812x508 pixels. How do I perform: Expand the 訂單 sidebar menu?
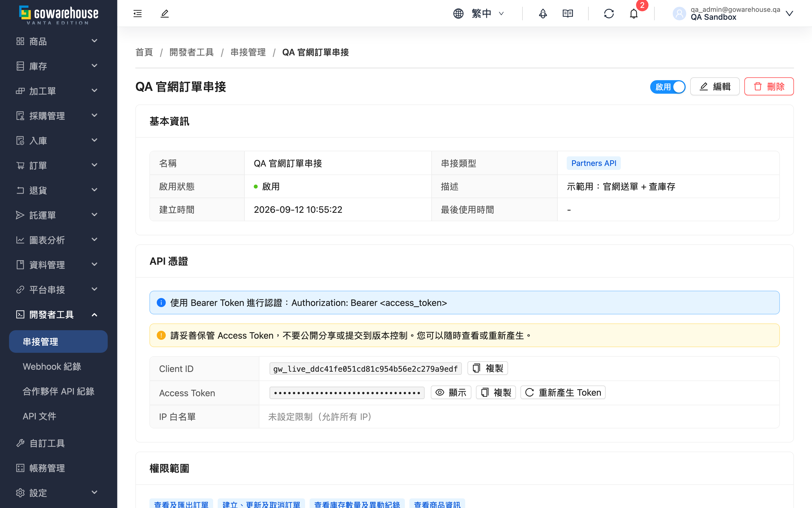tap(58, 165)
